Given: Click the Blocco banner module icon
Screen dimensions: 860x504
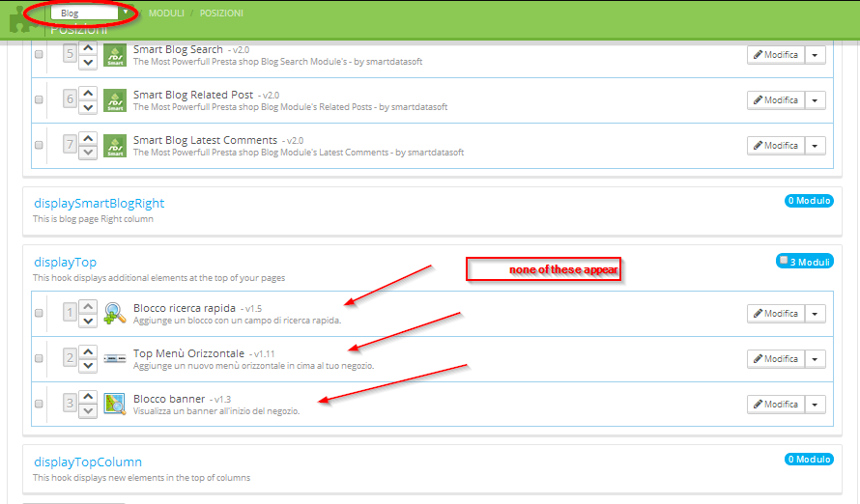Looking at the screenshot, I should [x=115, y=405].
